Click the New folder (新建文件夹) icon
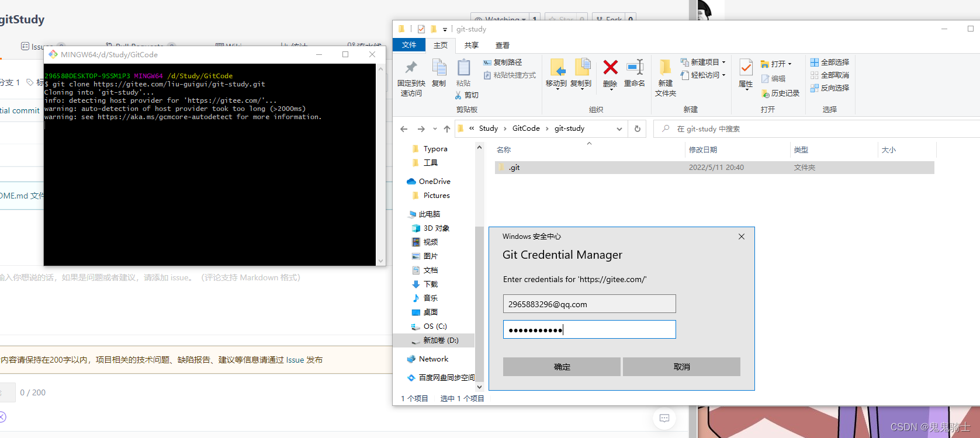Viewport: 980px width, 438px height. 665,68
